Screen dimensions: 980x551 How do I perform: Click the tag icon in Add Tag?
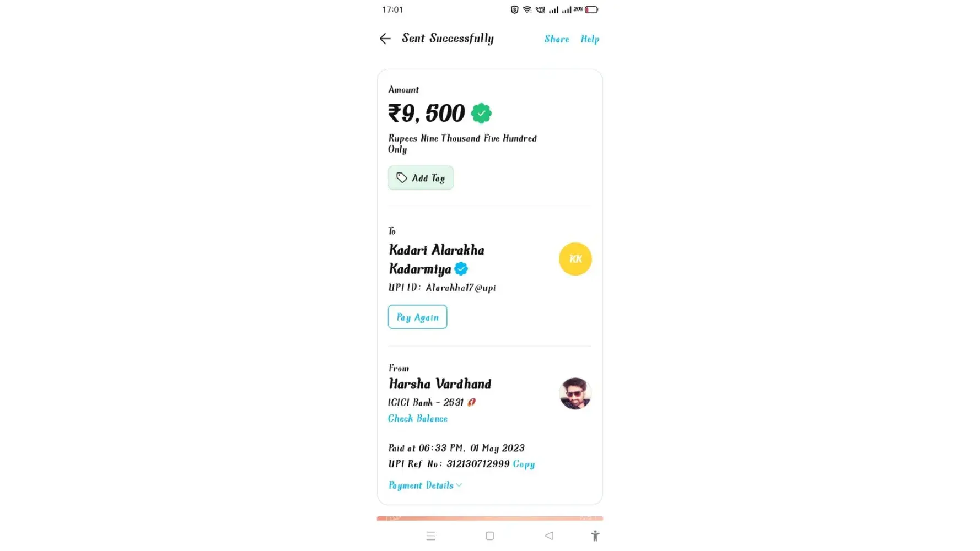tap(402, 177)
